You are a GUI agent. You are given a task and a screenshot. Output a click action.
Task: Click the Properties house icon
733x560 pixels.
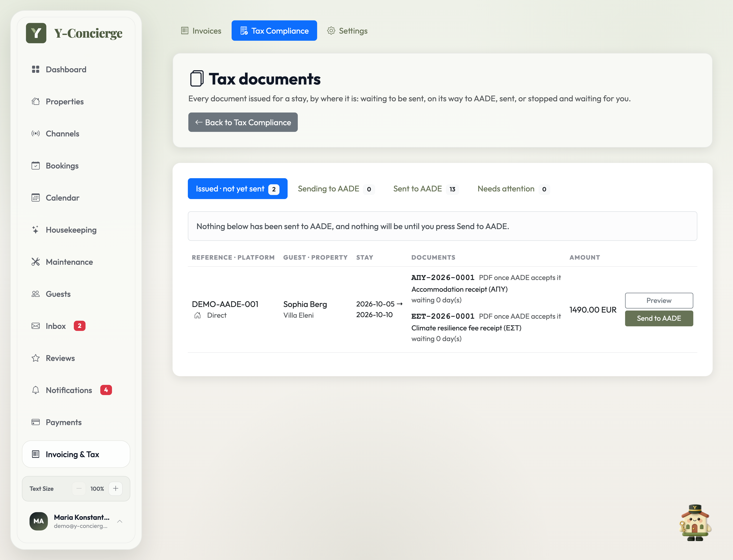[36, 101]
